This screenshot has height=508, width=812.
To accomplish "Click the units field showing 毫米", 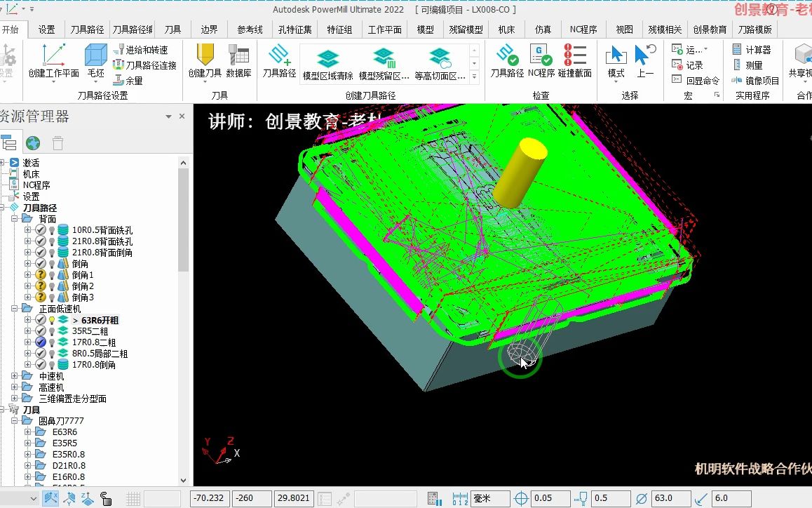I will tap(491, 498).
